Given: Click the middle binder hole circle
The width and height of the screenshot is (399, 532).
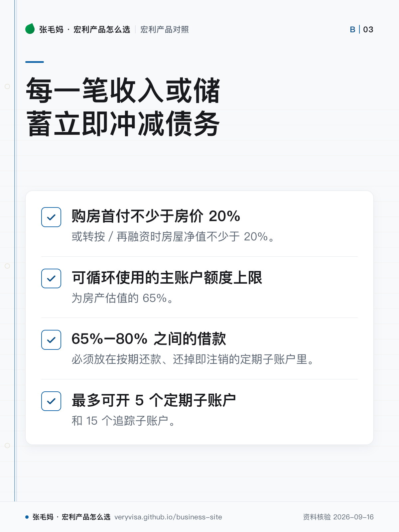Looking at the screenshot, I should pyautogui.click(x=7, y=266).
